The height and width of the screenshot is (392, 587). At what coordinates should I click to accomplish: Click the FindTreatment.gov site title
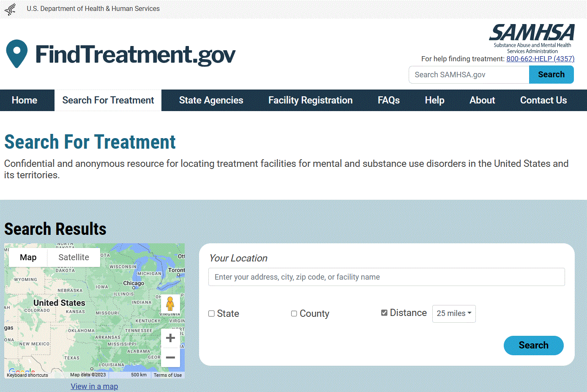pyautogui.click(x=135, y=54)
